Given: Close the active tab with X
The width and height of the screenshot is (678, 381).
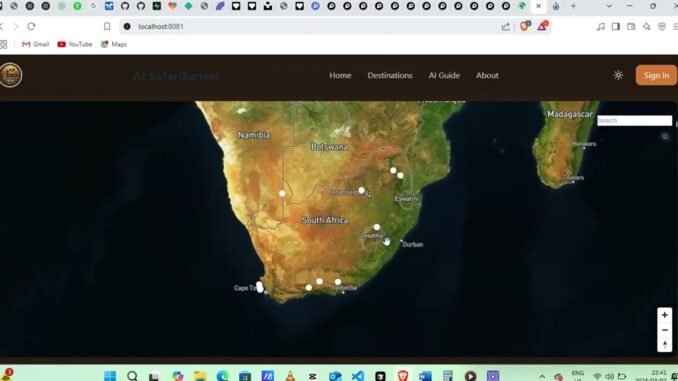Looking at the screenshot, I should [538, 6].
